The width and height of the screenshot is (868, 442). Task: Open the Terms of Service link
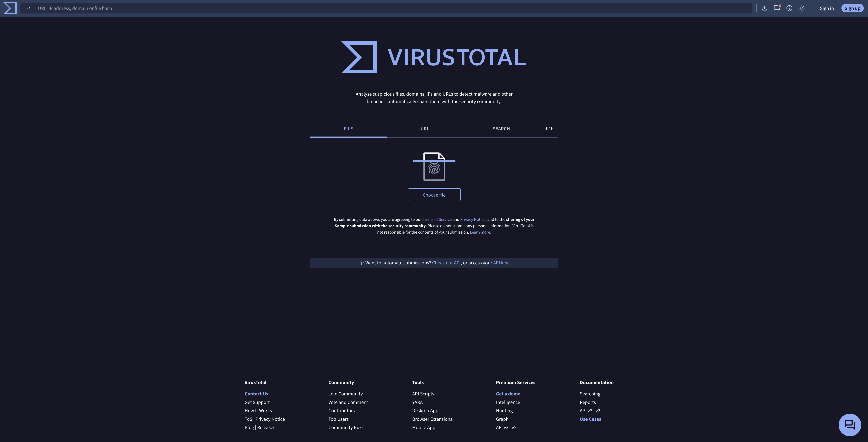437,219
